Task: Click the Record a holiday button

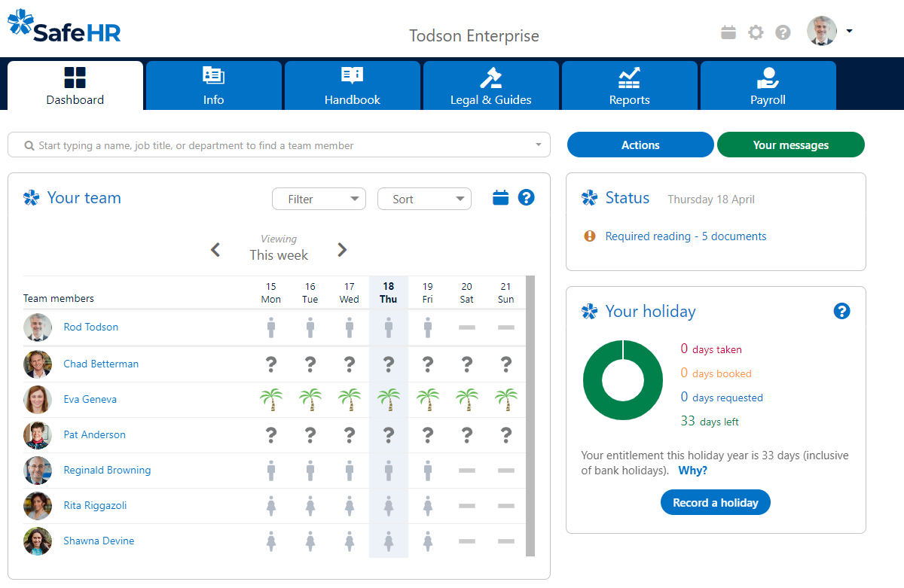Action: point(715,502)
